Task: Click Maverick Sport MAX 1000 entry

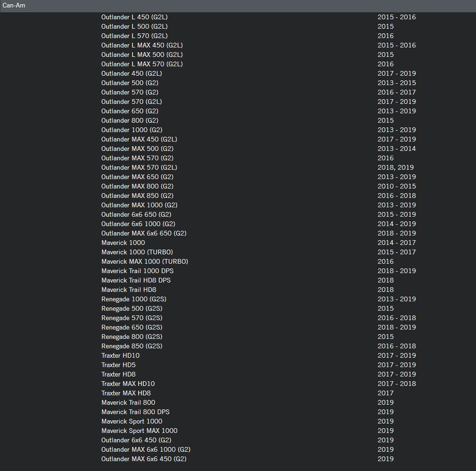Action: point(140,431)
